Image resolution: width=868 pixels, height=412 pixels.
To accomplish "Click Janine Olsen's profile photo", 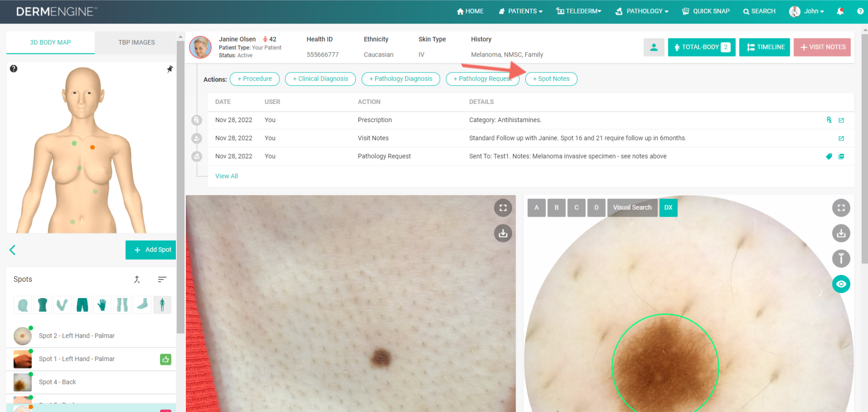I will 200,47.
